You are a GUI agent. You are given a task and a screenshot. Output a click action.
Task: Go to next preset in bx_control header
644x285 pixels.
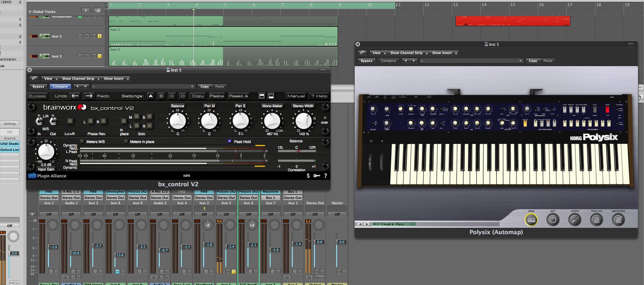pos(85,86)
